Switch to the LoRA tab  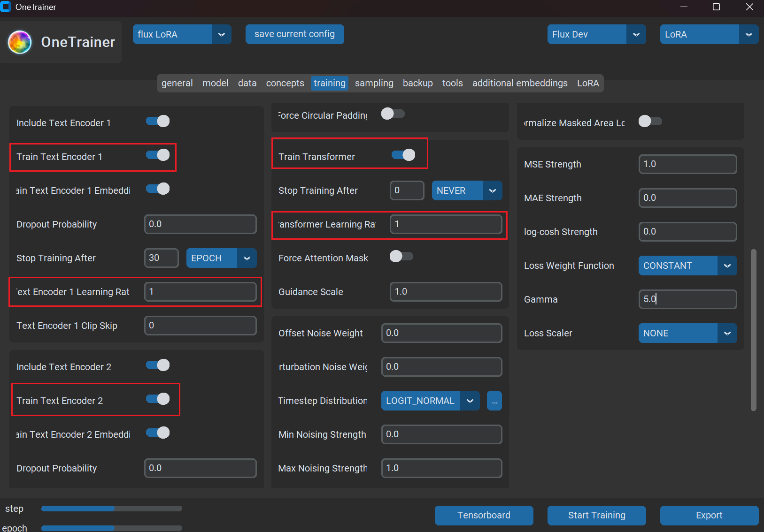588,83
